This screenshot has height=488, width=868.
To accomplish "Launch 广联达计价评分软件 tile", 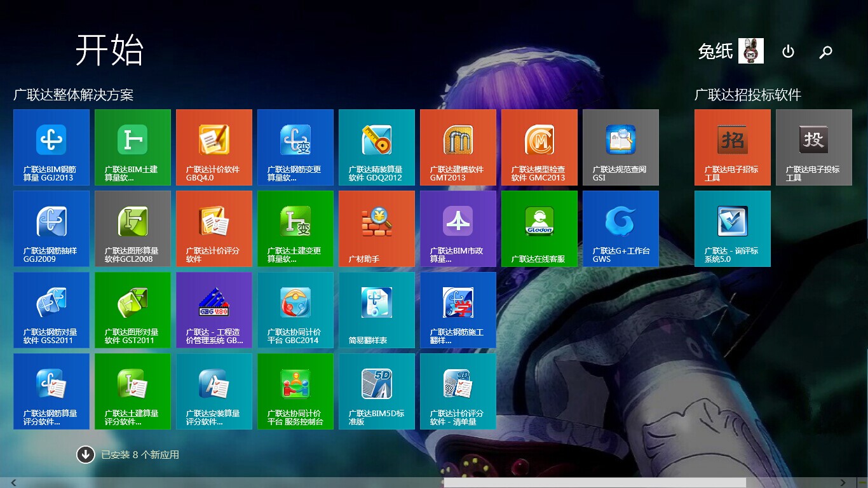I will point(214,229).
